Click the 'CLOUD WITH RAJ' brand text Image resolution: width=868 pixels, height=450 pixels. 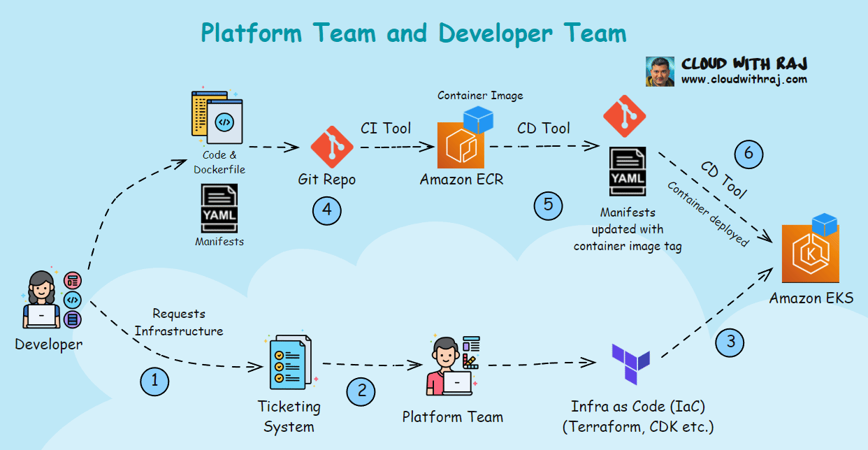(x=744, y=64)
